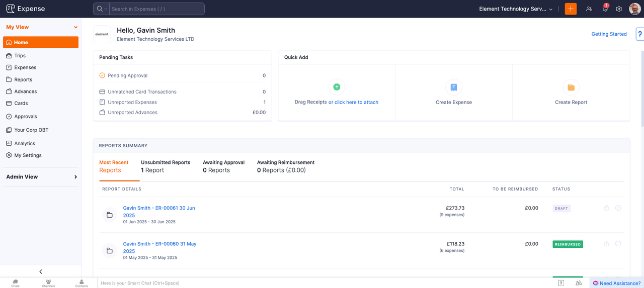This screenshot has width=644, height=288.
Task: Open Cards in the sidebar
Action: point(21,103)
